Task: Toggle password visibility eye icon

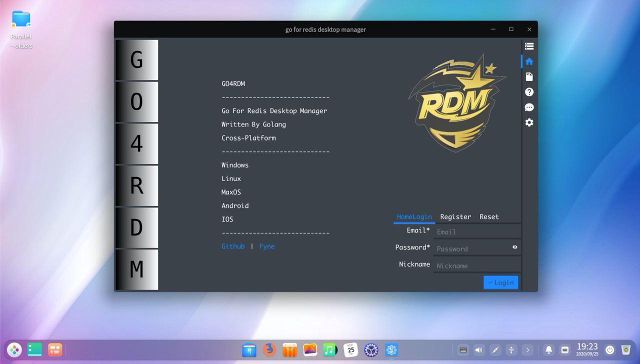Action: pos(514,247)
